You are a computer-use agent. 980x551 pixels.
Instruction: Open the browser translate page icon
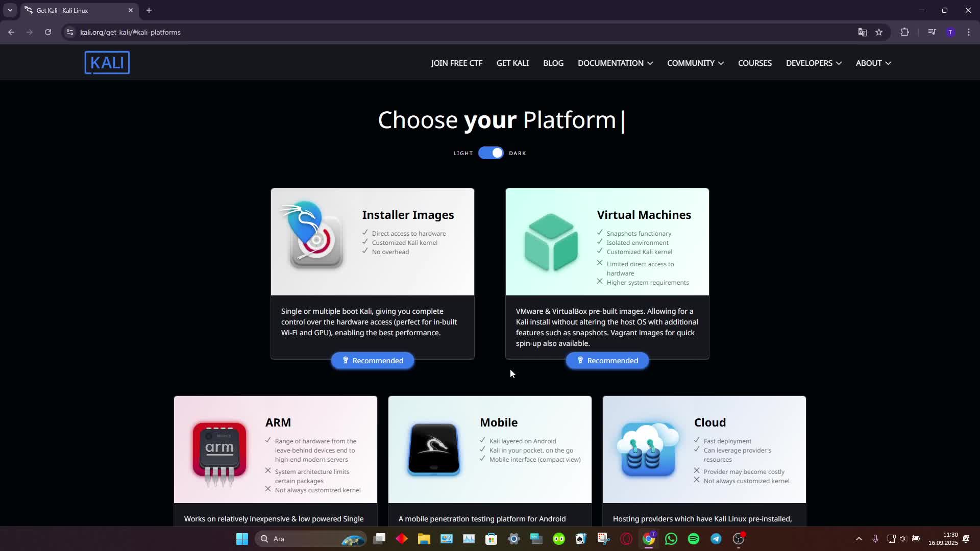point(862,32)
